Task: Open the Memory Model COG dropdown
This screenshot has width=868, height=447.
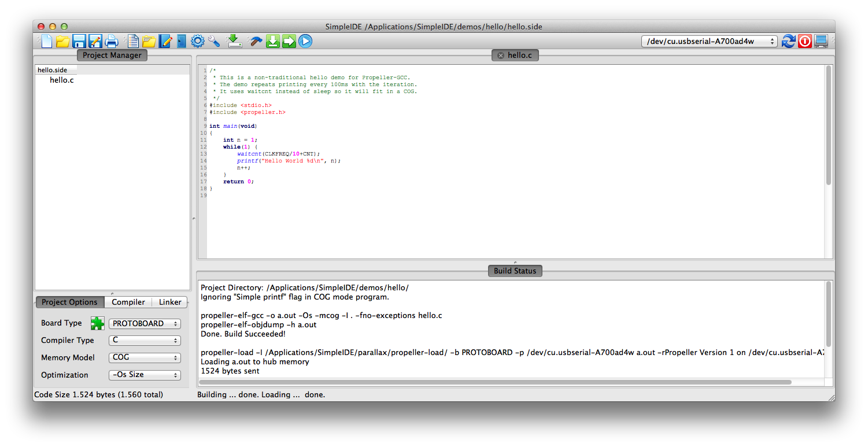Action: point(145,358)
